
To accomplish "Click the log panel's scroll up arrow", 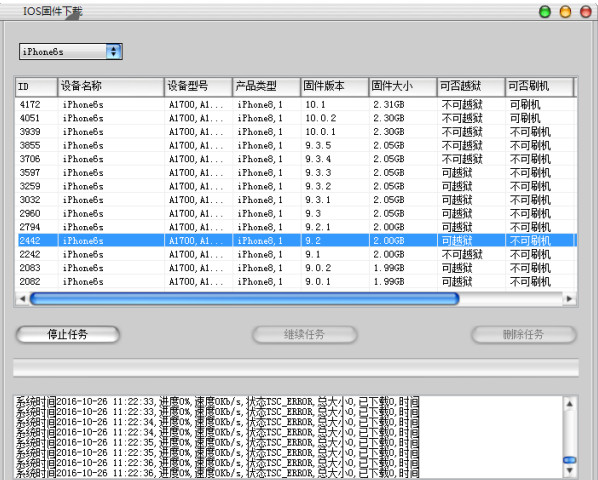I will [x=569, y=403].
